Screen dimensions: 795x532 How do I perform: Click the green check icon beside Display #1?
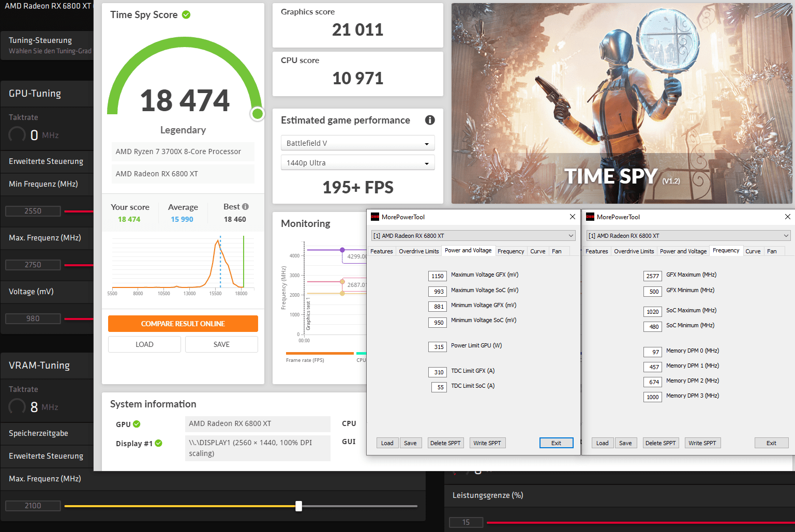click(159, 443)
